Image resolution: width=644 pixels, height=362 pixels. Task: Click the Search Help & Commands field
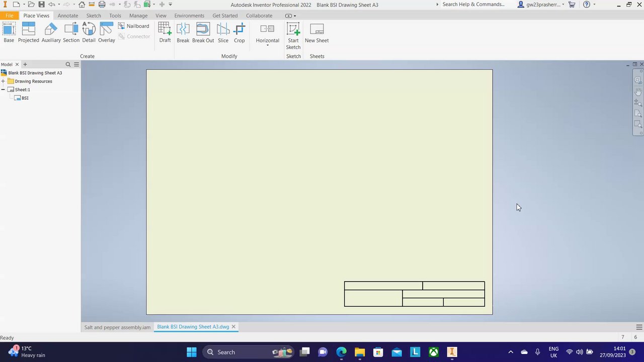coord(474,5)
